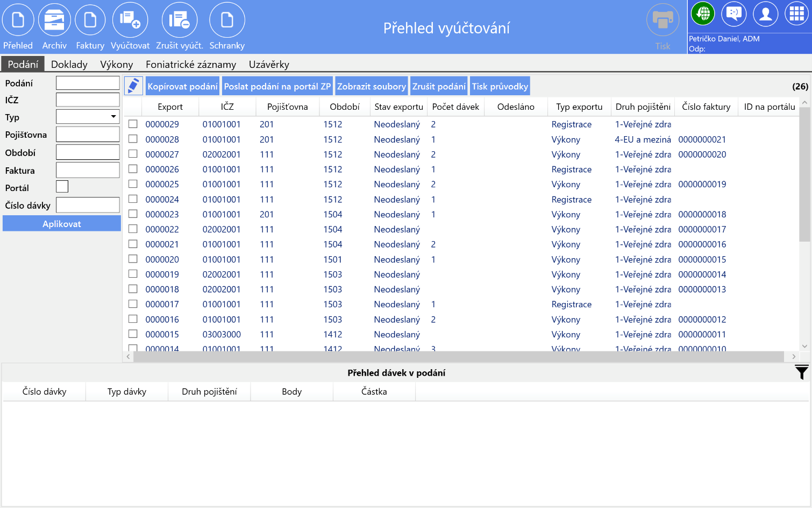
Task: Click the Faktura input field
Action: (88, 170)
